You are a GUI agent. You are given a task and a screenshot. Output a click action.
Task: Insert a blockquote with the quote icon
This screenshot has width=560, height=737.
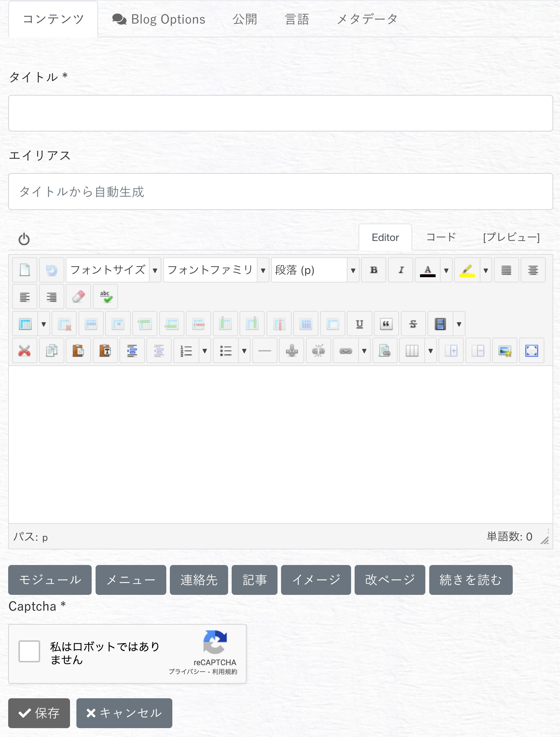(x=386, y=324)
